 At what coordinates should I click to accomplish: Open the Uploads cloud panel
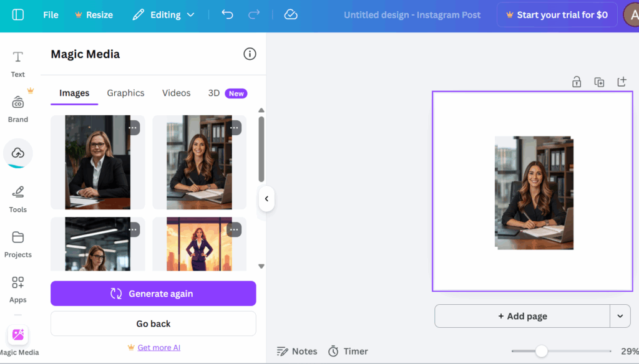tap(17, 153)
